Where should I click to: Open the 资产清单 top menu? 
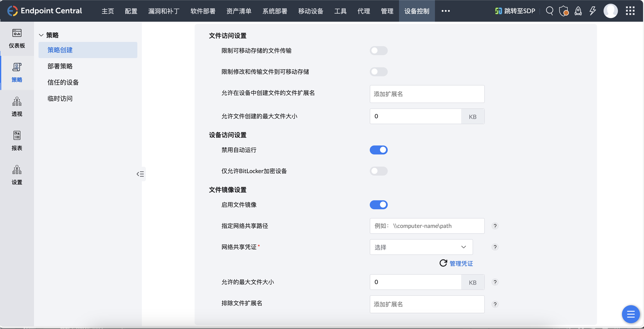[x=239, y=11]
